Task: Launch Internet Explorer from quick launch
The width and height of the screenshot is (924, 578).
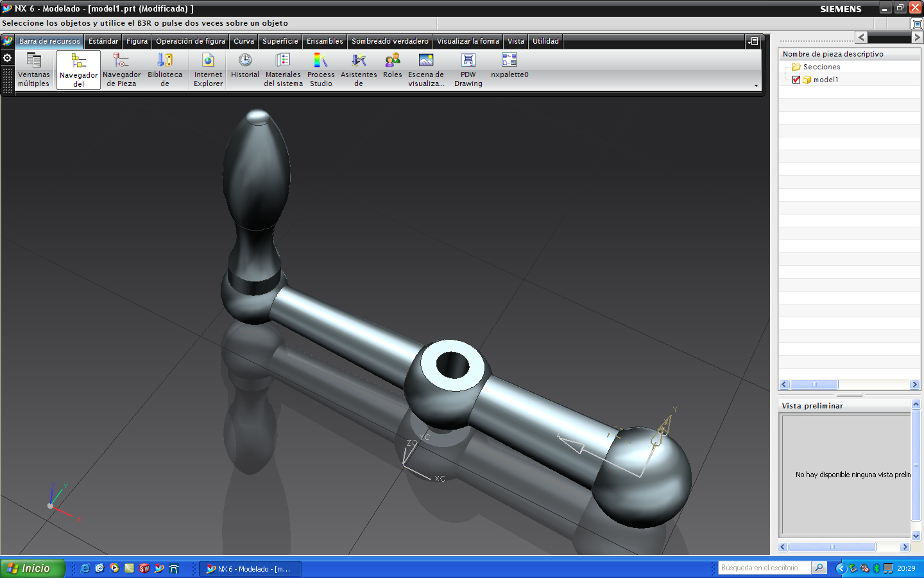Action: (85, 568)
